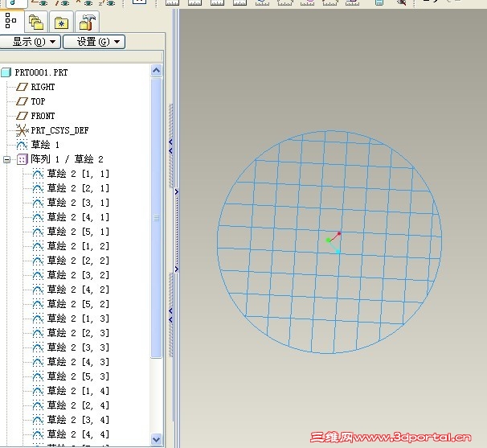
Task: Switch to the Model Tree navigator tab
Action: [11, 21]
